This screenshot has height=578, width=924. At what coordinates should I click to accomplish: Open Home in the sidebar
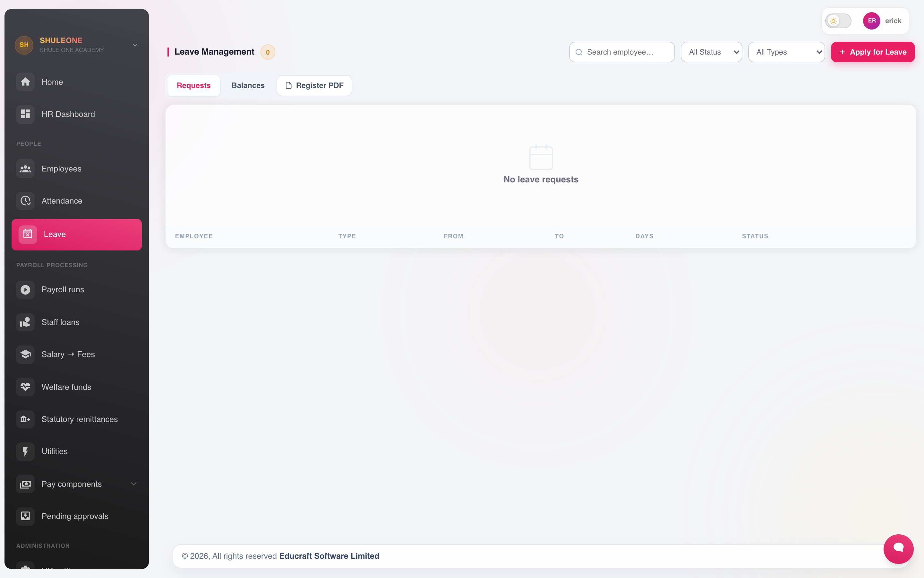coord(76,82)
